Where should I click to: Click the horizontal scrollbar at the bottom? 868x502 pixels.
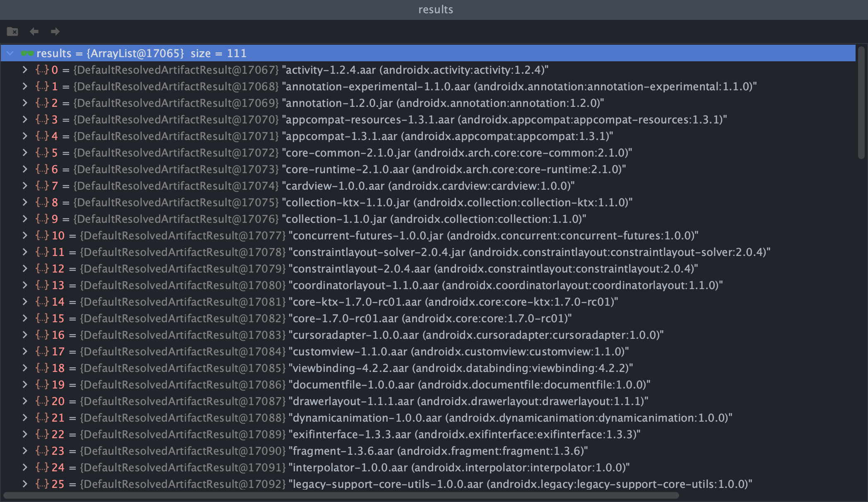pyautogui.click(x=341, y=495)
